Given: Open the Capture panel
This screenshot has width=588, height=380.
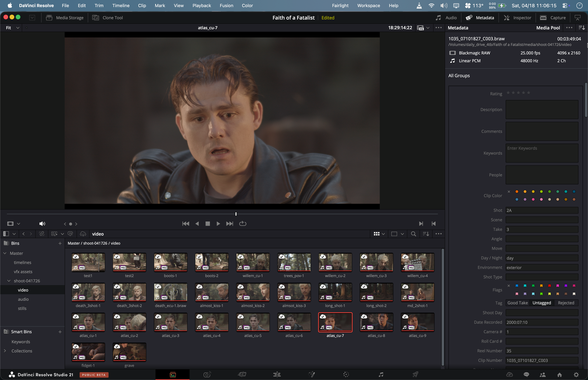Looking at the screenshot, I should pyautogui.click(x=553, y=18).
